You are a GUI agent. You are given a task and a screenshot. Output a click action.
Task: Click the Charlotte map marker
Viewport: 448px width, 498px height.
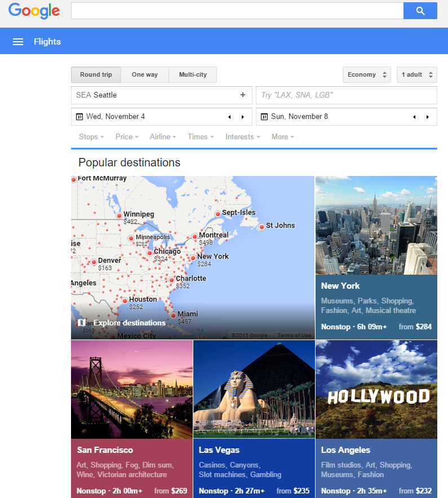point(171,280)
